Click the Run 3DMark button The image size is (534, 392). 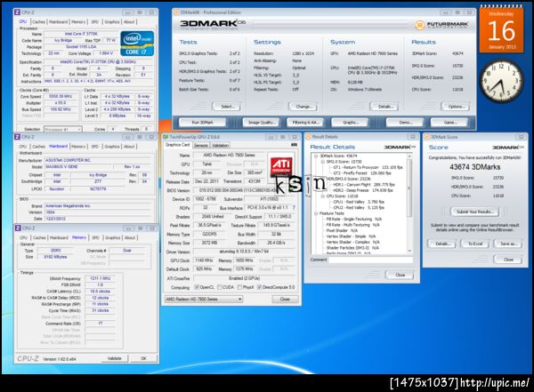tap(202, 122)
